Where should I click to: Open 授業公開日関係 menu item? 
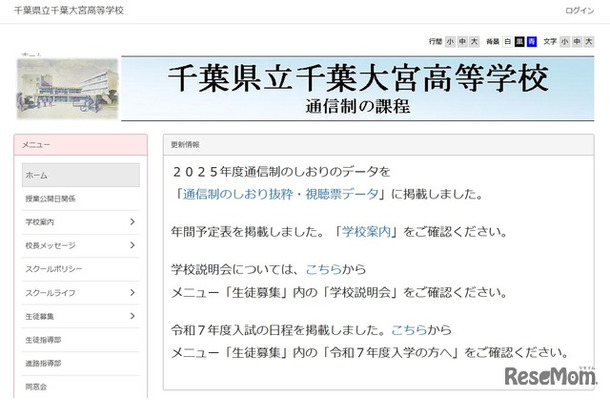[x=81, y=198]
